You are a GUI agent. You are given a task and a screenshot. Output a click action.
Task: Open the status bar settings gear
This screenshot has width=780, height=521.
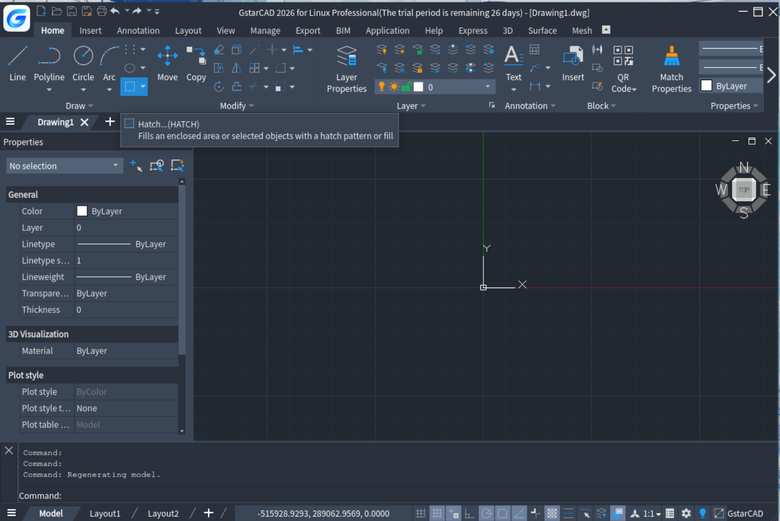point(686,513)
